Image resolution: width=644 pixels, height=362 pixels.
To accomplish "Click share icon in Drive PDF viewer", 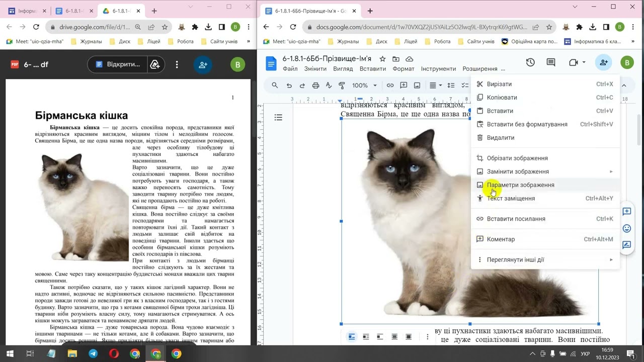I will pyautogui.click(x=203, y=64).
